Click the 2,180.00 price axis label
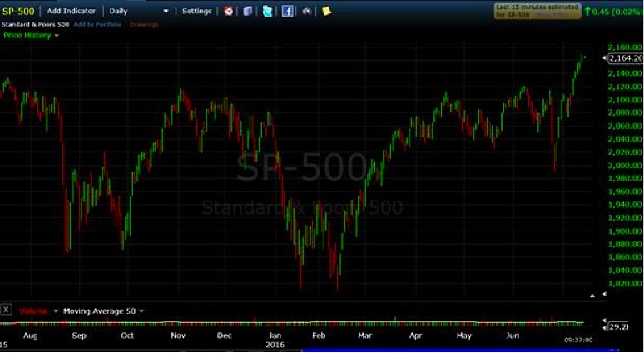The image size is (644, 353). [624, 47]
